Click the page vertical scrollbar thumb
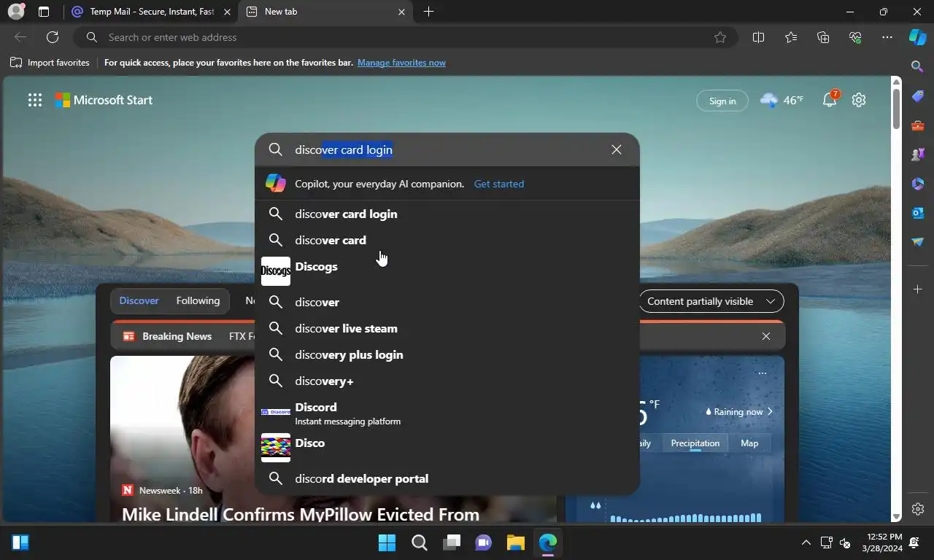The image size is (934, 560). coord(896,109)
